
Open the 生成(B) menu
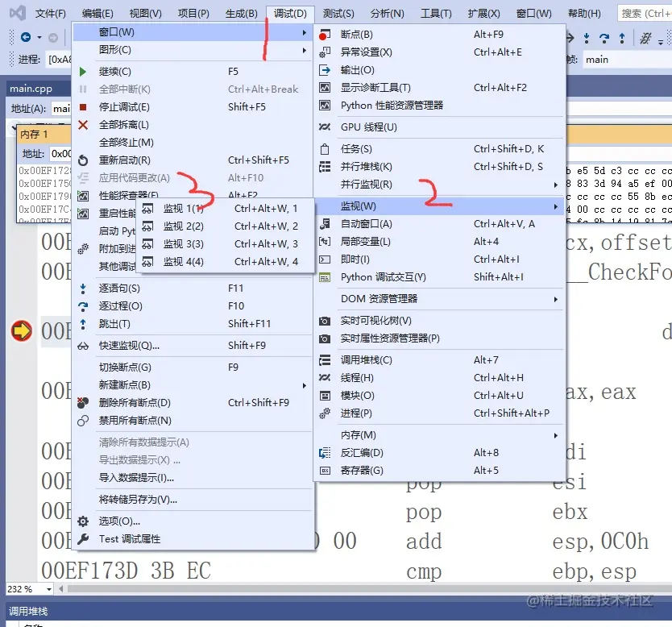pyautogui.click(x=241, y=14)
